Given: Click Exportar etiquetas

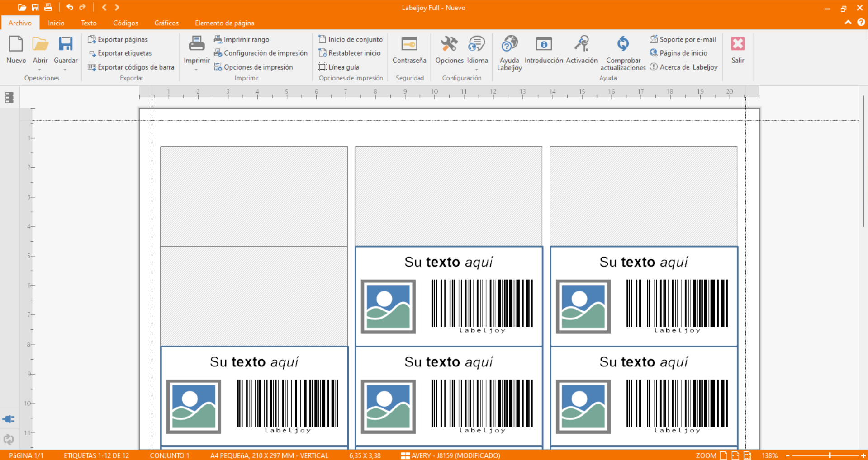Looking at the screenshot, I should point(120,53).
